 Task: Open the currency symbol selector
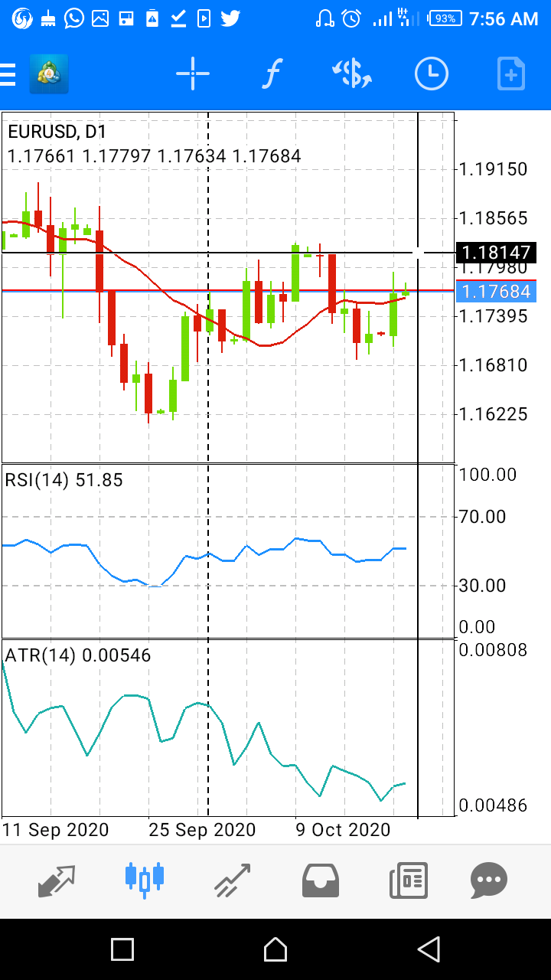point(352,74)
